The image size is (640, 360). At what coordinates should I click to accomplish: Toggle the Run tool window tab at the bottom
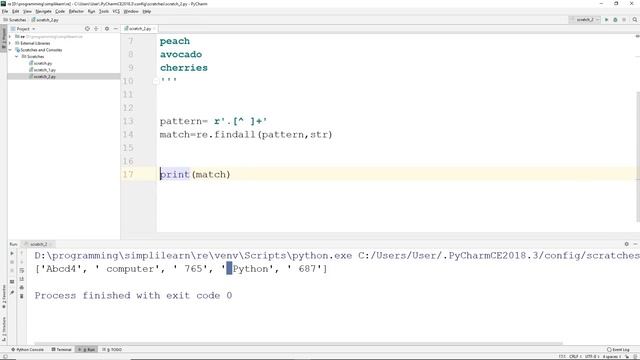[87, 350]
